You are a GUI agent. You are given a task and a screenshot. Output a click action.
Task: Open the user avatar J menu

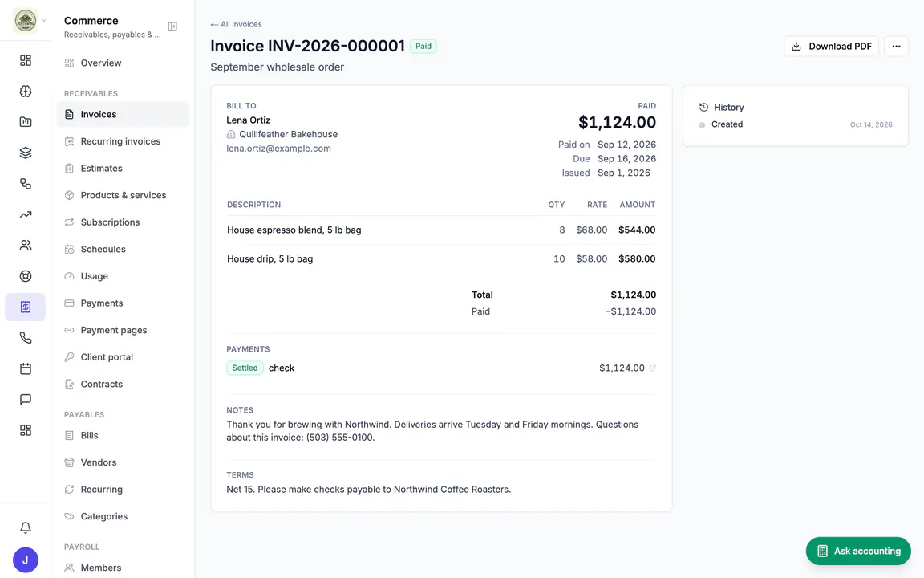(x=26, y=560)
